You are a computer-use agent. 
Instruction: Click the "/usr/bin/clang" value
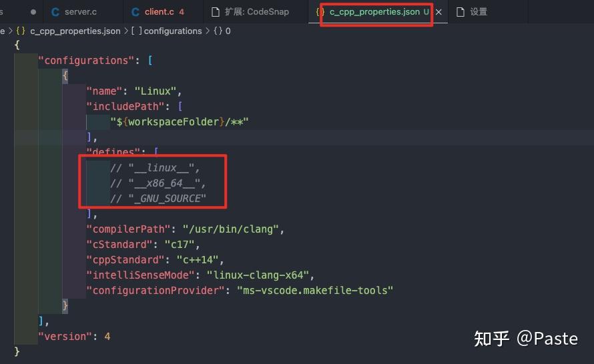coord(231,229)
